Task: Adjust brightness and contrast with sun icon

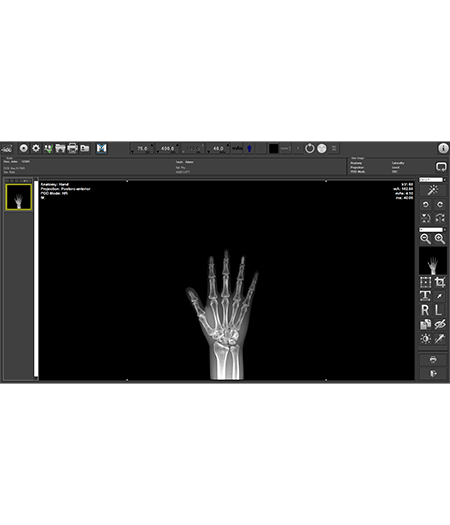Action: point(426,339)
